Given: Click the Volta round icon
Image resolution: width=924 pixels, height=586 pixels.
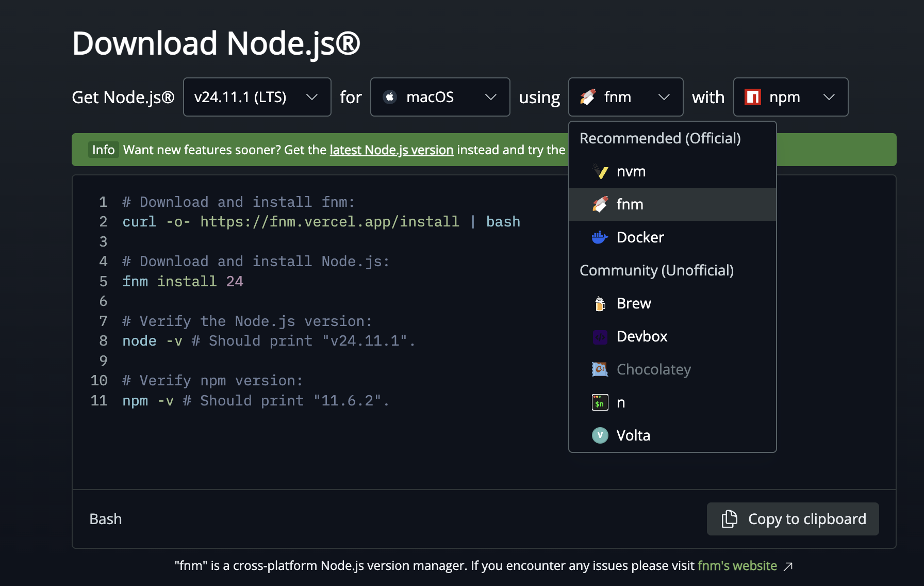Looking at the screenshot, I should pyautogui.click(x=600, y=435).
